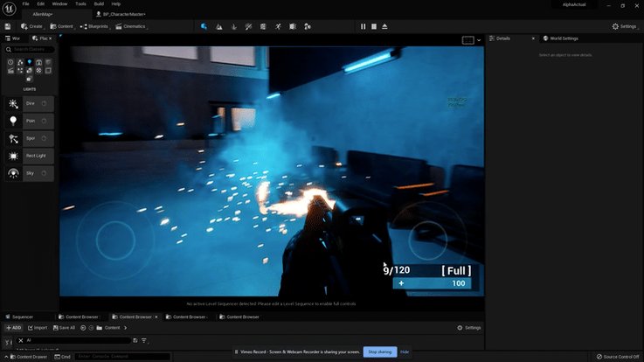
Task: Click Import in Content Browser
Action: 38,328
